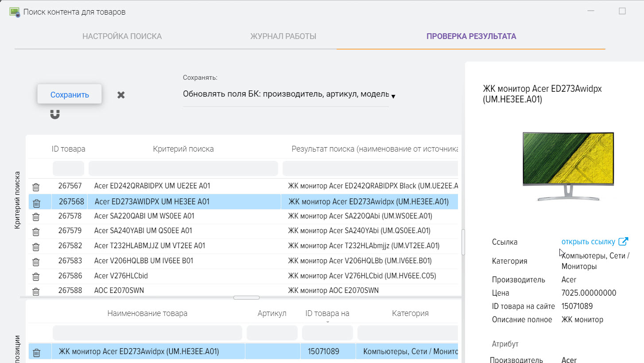Sort by ID товара column header

[x=68, y=149]
